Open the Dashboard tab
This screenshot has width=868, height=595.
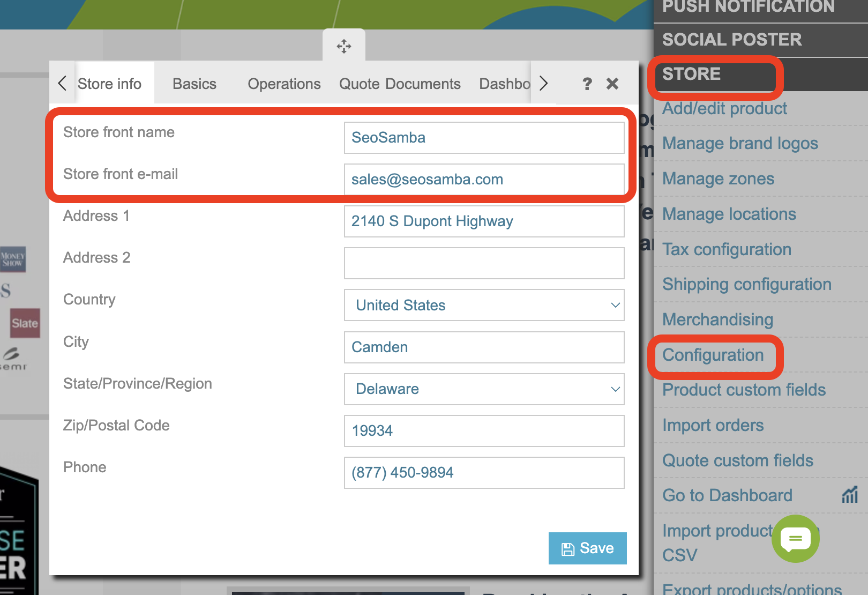coord(505,84)
